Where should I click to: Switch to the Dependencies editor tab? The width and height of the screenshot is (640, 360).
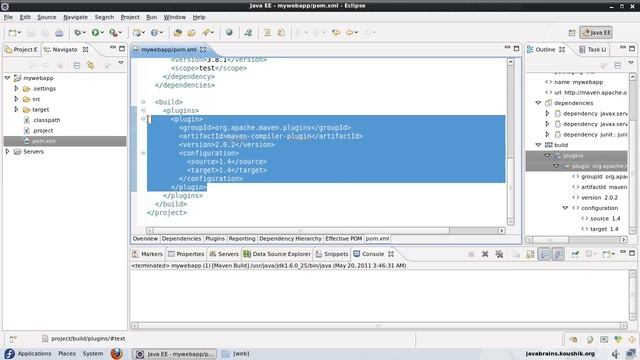tap(181, 238)
